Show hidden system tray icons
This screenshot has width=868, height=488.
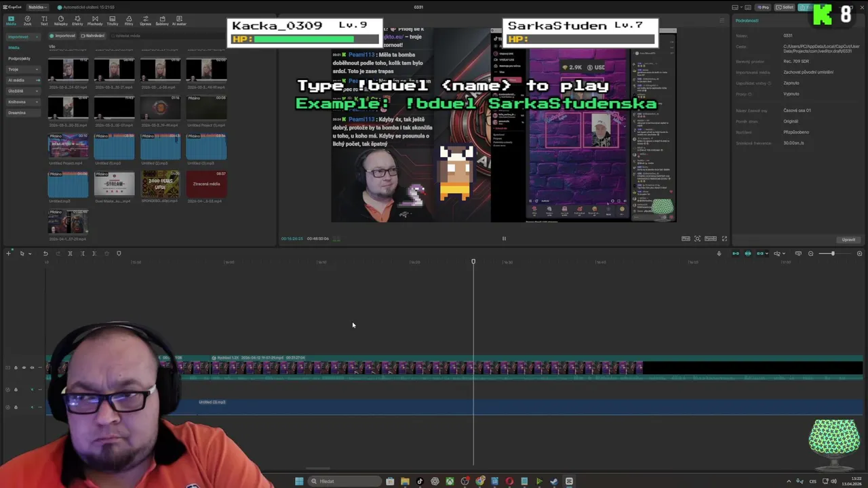(789, 481)
